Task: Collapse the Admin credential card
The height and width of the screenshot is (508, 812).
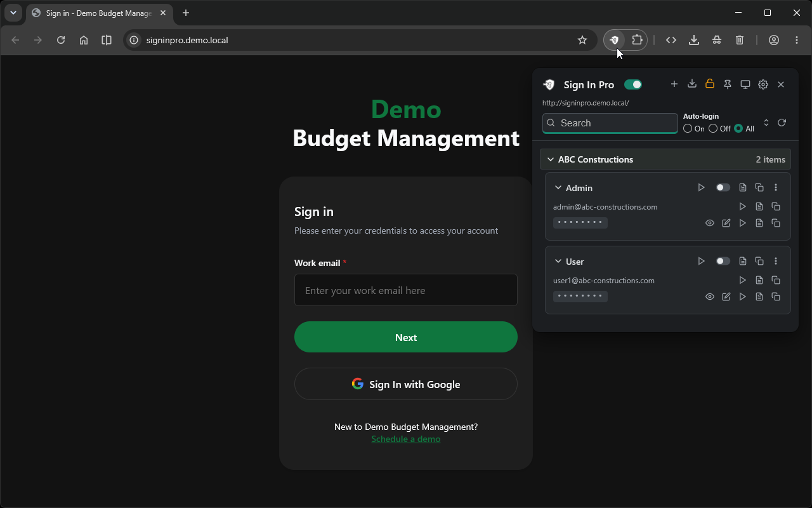Action: click(558, 188)
